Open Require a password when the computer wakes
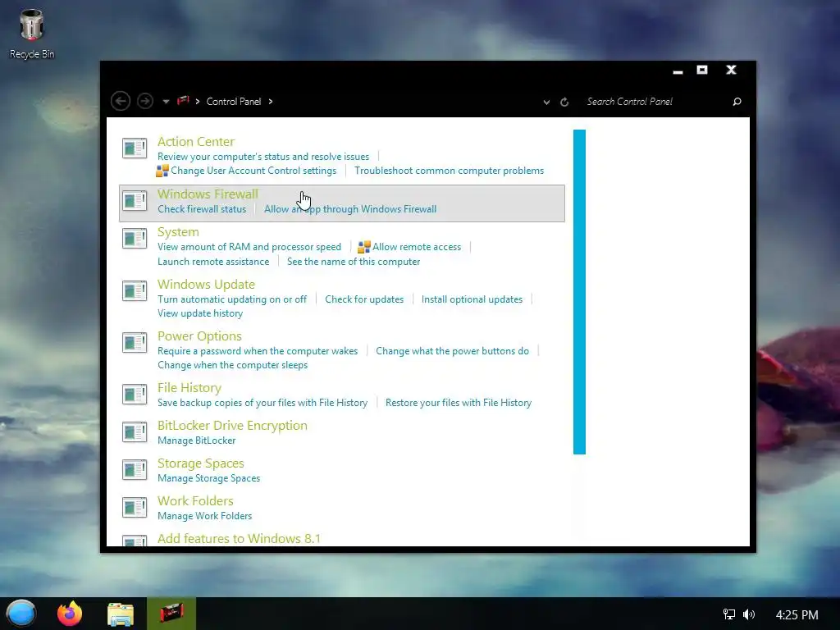Viewport: 840px width, 630px height. (258, 351)
